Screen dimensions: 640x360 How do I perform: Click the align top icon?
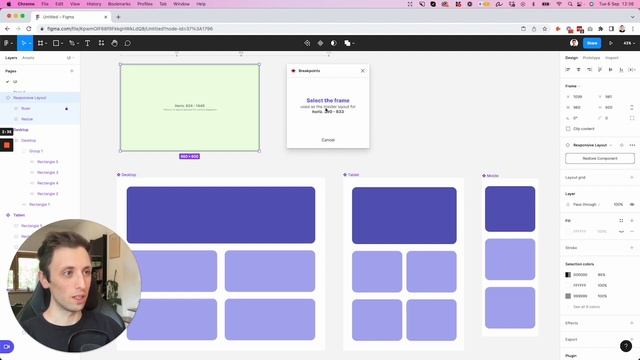point(600,70)
